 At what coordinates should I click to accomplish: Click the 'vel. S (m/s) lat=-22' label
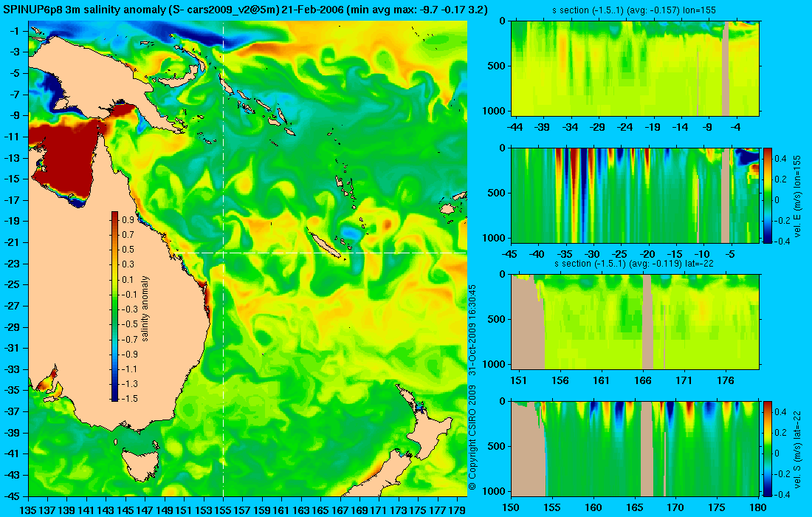(797, 448)
